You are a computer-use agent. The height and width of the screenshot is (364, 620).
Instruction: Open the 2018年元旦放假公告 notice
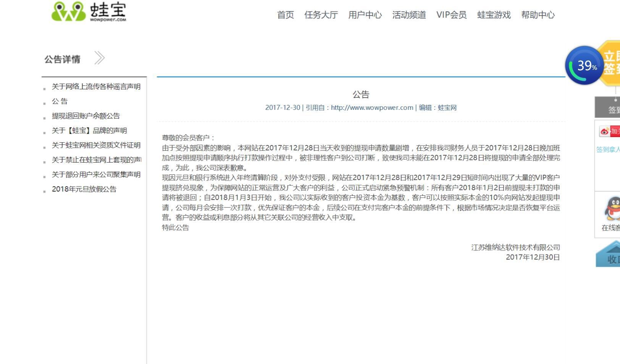pyautogui.click(x=84, y=189)
